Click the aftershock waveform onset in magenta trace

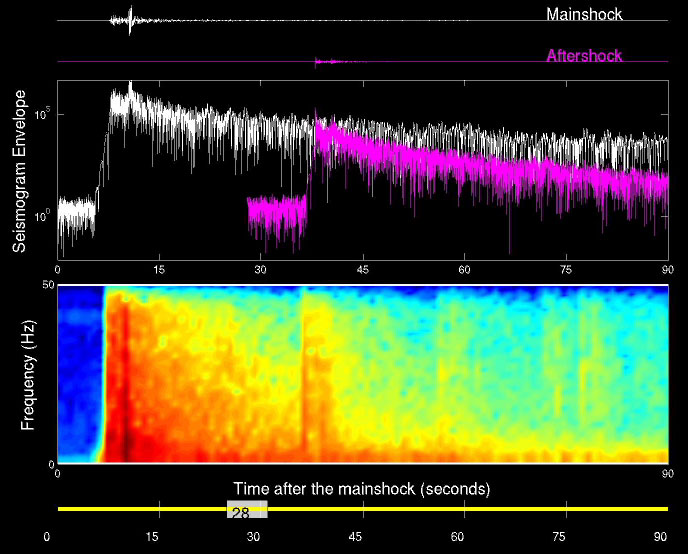316,62
